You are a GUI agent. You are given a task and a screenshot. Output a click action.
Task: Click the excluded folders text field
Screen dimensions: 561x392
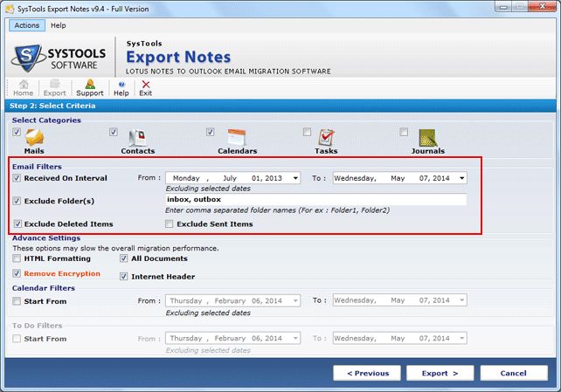pyautogui.click(x=316, y=200)
